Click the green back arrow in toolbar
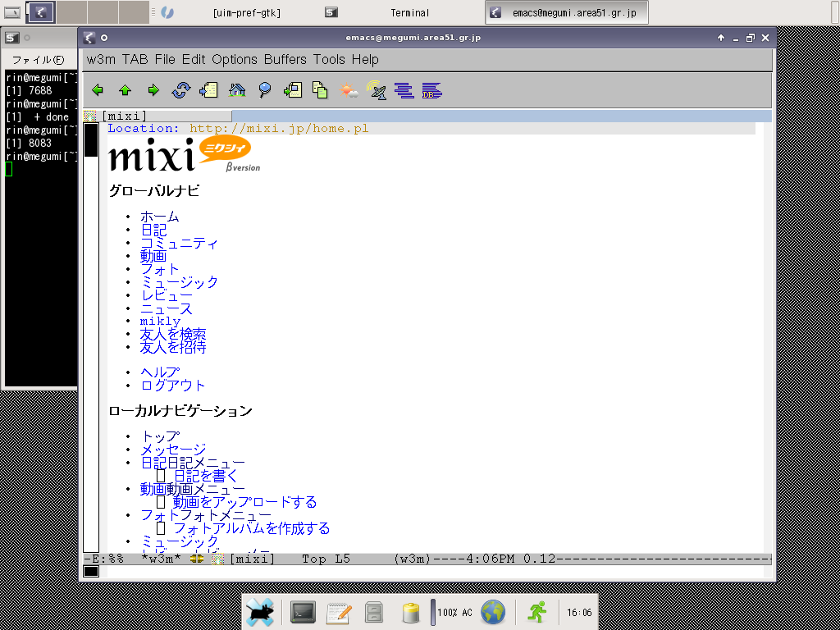Screen dimensions: 840x630 [98, 90]
